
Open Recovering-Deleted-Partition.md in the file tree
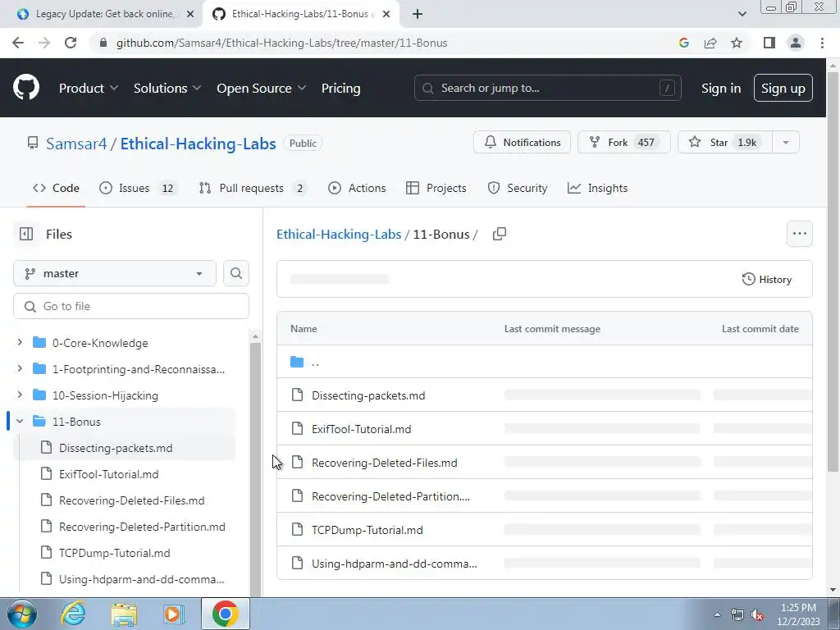tap(142, 527)
